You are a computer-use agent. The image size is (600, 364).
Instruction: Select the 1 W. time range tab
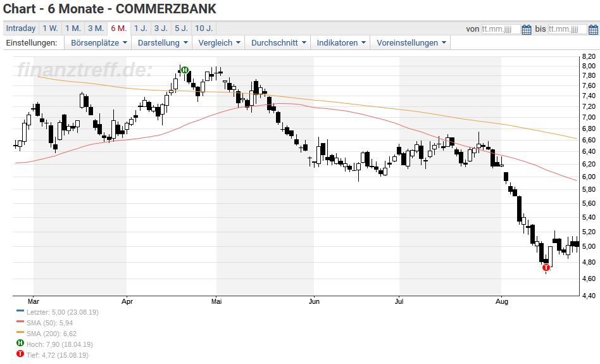click(x=50, y=28)
